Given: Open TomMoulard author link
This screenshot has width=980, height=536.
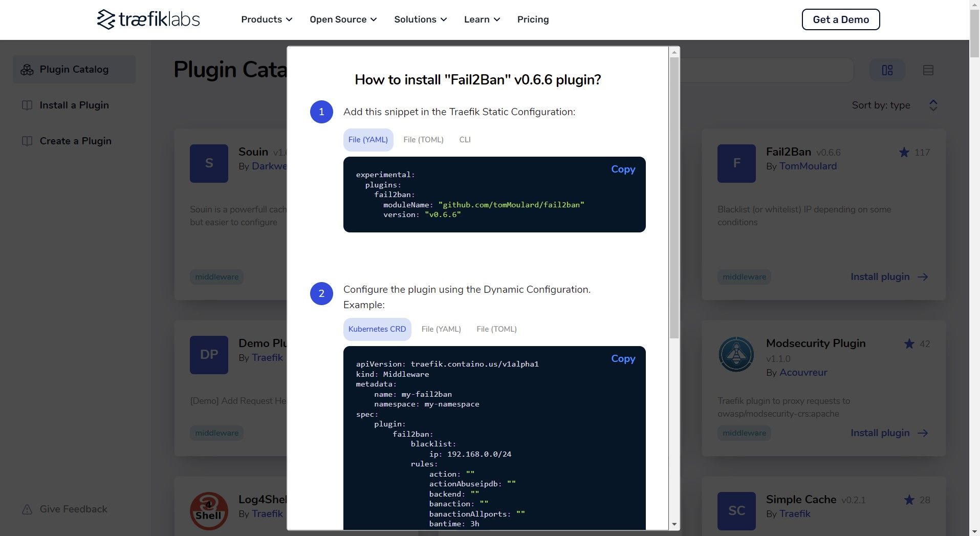Looking at the screenshot, I should coord(808,166).
